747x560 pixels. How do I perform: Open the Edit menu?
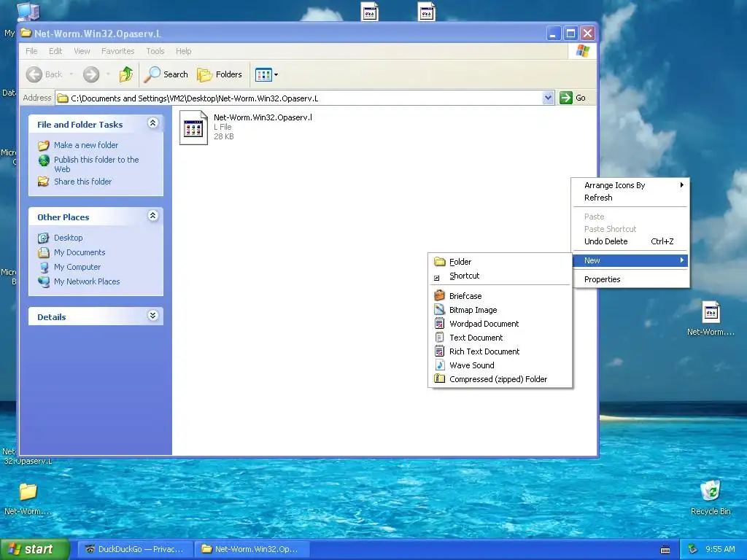55,51
